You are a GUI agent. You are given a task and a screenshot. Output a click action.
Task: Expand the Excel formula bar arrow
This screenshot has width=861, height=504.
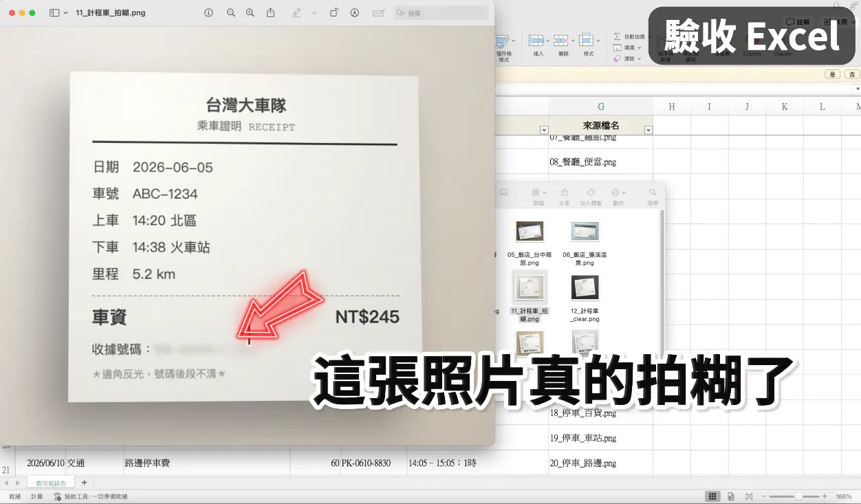tap(857, 89)
